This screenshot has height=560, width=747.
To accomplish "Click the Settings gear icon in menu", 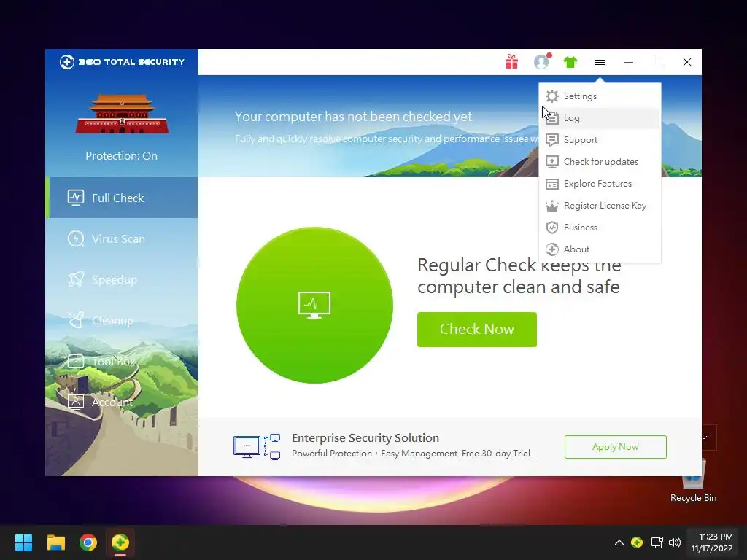I will (x=552, y=96).
